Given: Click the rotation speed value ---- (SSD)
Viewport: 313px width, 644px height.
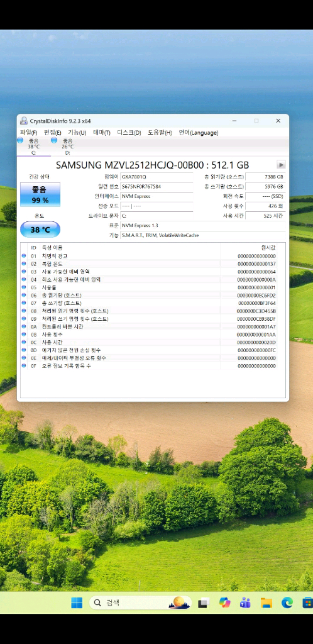Looking at the screenshot, I should pyautogui.click(x=265, y=196).
